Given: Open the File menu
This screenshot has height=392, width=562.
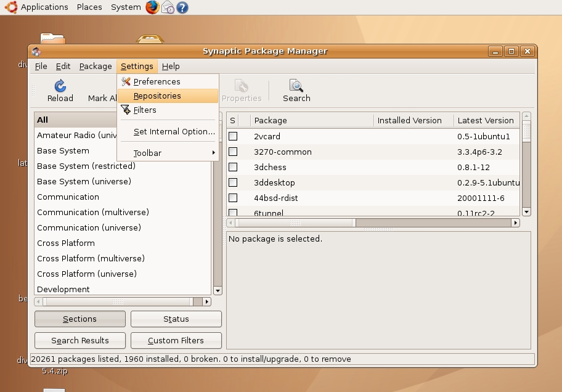Looking at the screenshot, I should pos(41,67).
